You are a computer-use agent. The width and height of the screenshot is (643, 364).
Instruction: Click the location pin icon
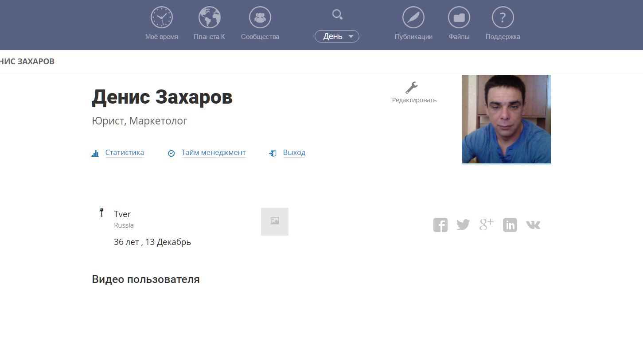point(101,213)
